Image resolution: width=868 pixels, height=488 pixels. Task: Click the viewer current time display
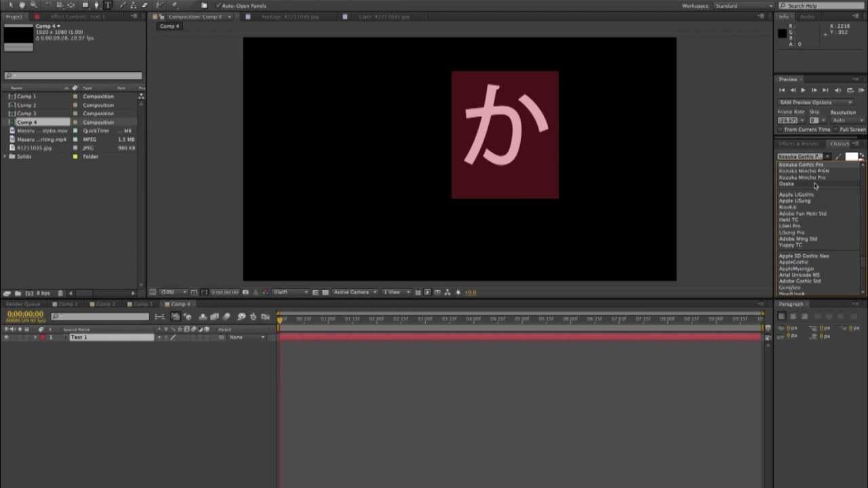[x=224, y=292]
